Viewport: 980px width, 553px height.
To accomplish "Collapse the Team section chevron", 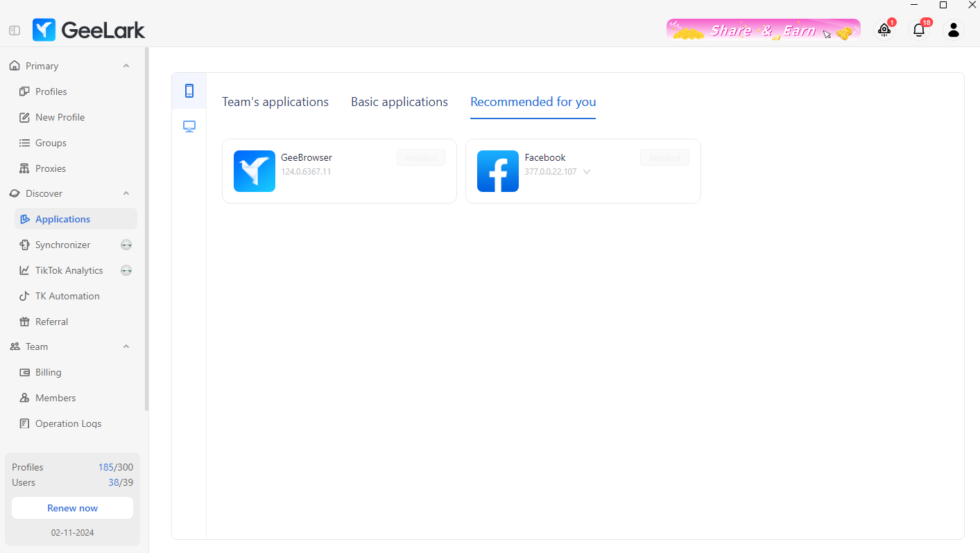I will [126, 346].
